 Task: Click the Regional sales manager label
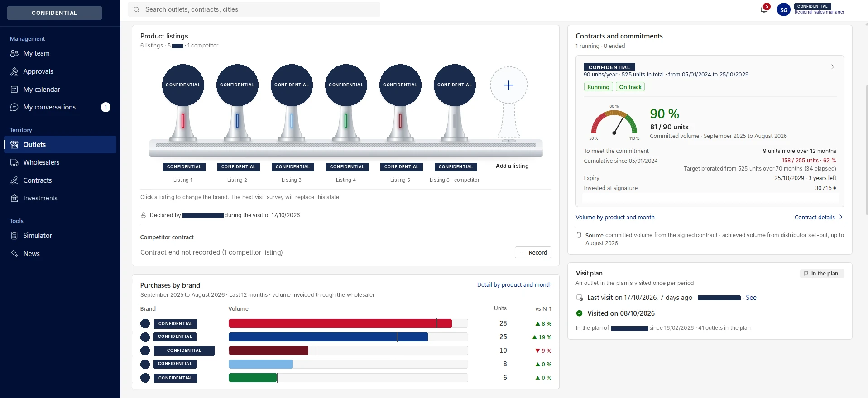point(819,12)
